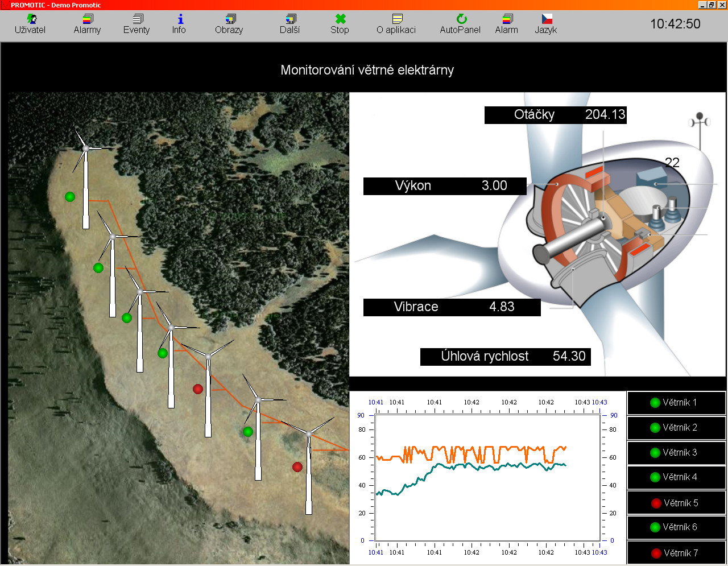Image resolution: width=728 pixels, height=566 pixels.
Task: Open the Alarmy list
Action: 87,24
